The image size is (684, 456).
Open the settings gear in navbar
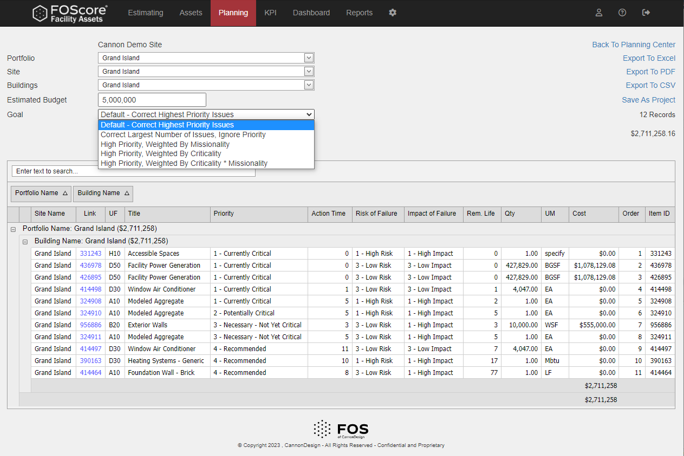[392, 13]
